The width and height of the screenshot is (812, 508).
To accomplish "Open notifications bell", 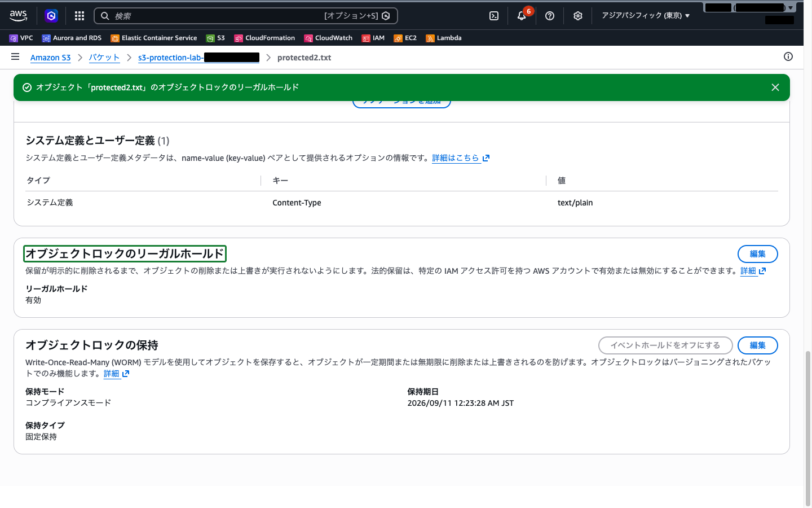I will pos(522,16).
